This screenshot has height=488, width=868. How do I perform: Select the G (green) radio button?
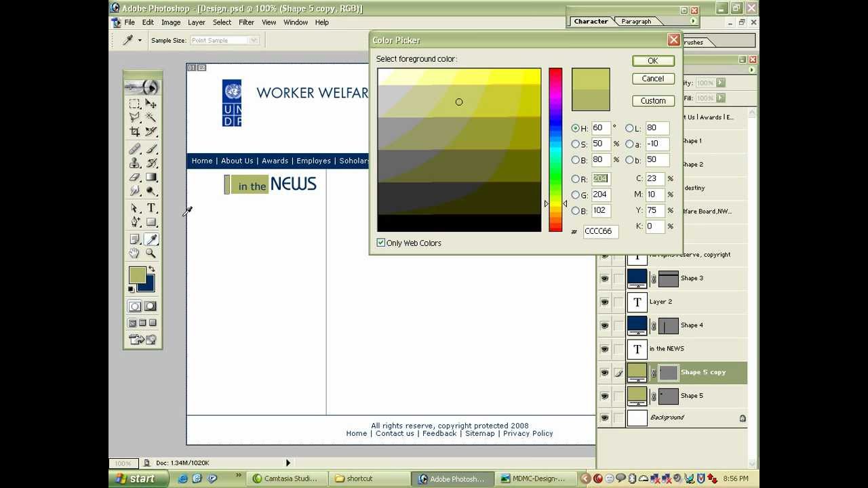(576, 195)
